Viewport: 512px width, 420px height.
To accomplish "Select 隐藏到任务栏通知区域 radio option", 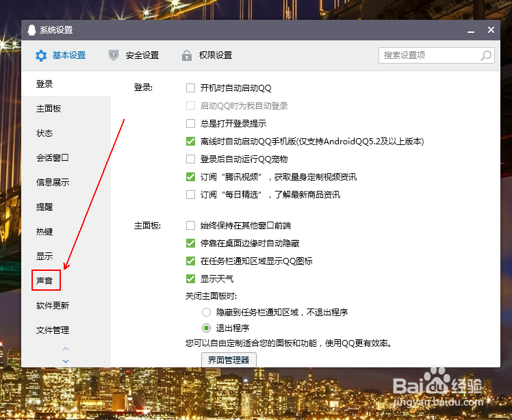I will [x=206, y=313].
